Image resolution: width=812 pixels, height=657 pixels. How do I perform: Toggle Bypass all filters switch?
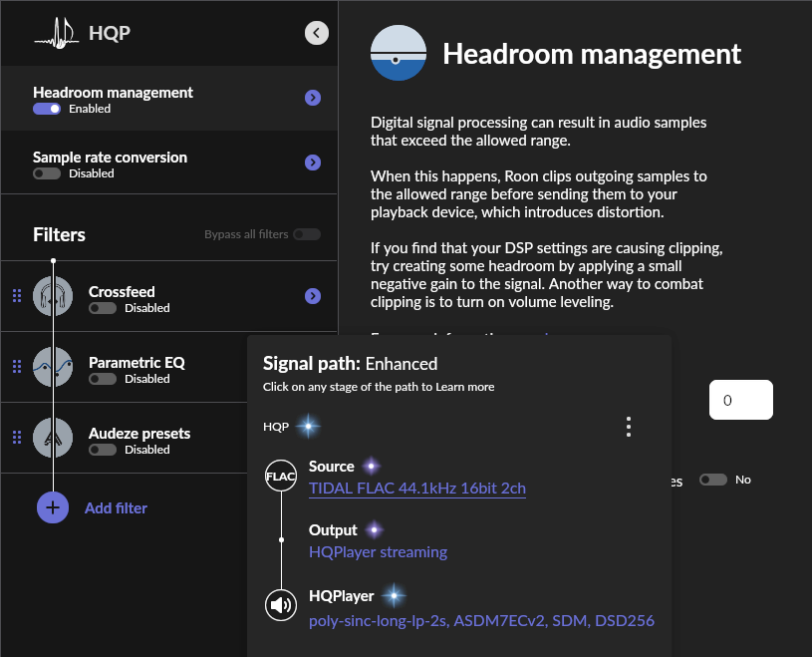pyautogui.click(x=307, y=234)
